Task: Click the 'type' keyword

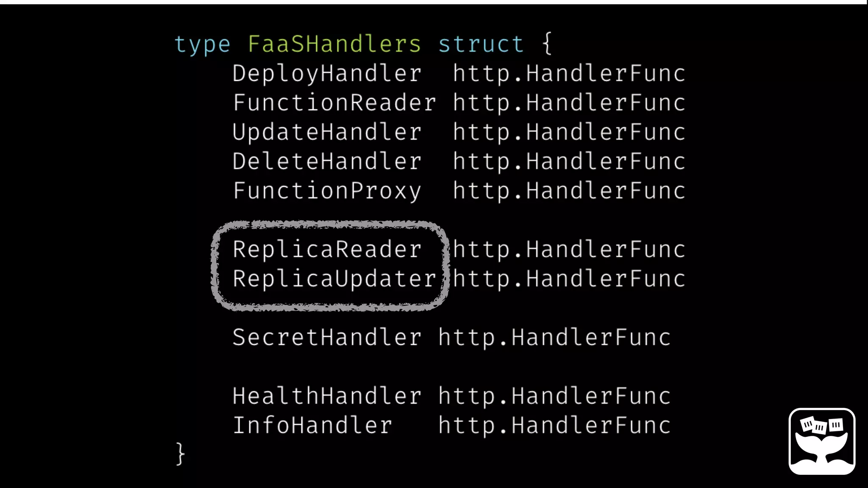Action: pyautogui.click(x=203, y=45)
